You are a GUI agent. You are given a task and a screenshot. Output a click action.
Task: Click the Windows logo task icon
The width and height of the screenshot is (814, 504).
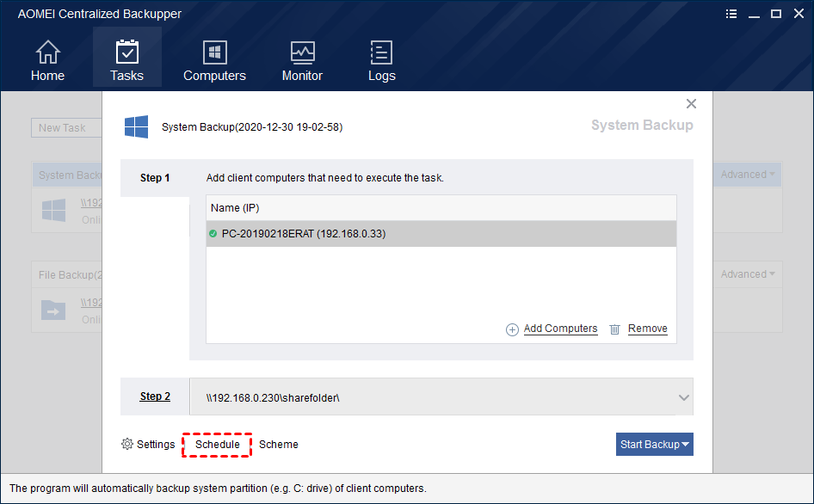click(136, 126)
